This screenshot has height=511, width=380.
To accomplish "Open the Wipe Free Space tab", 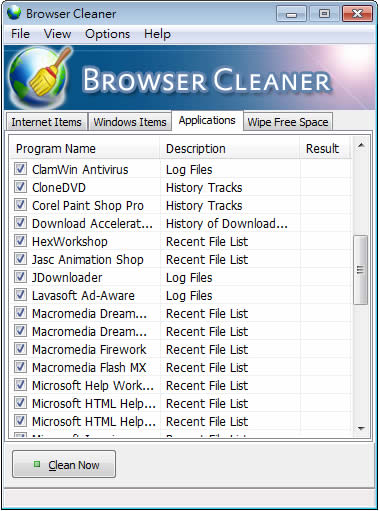I will click(288, 122).
